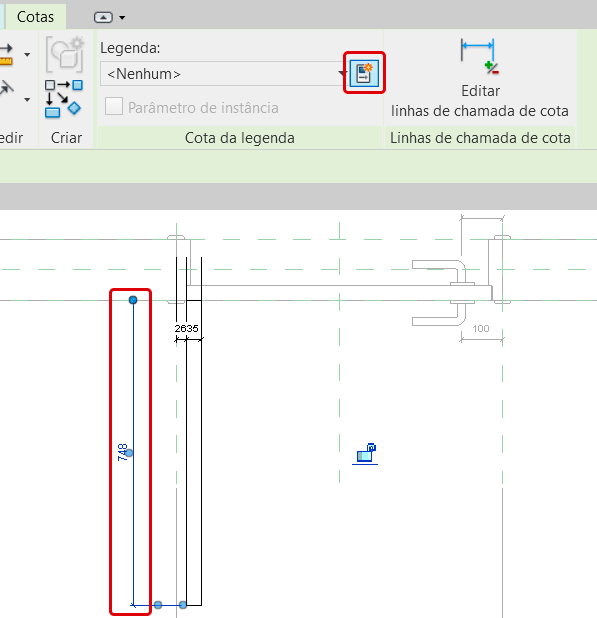Select the measure ruler tool icon
The height and width of the screenshot is (618, 597).
point(6,54)
